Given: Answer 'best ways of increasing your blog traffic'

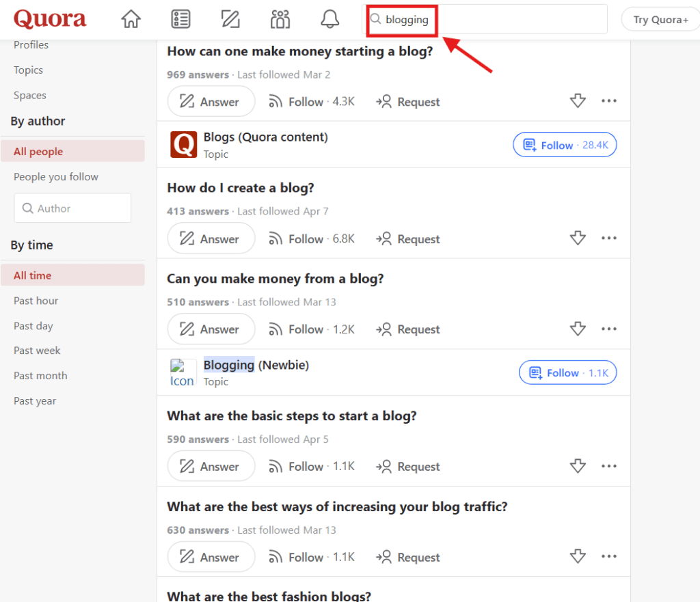Looking at the screenshot, I should [211, 557].
